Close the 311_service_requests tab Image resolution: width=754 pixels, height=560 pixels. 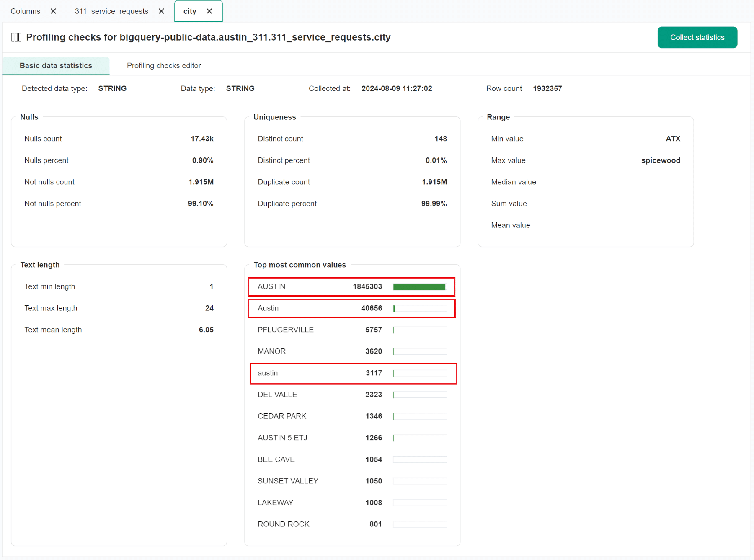click(x=161, y=11)
